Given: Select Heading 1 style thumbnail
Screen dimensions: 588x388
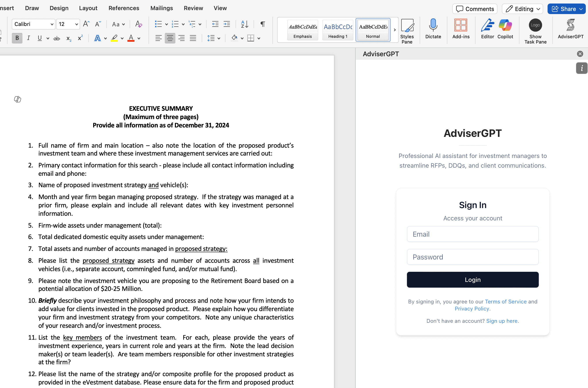Looking at the screenshot, I should point(338,30).
